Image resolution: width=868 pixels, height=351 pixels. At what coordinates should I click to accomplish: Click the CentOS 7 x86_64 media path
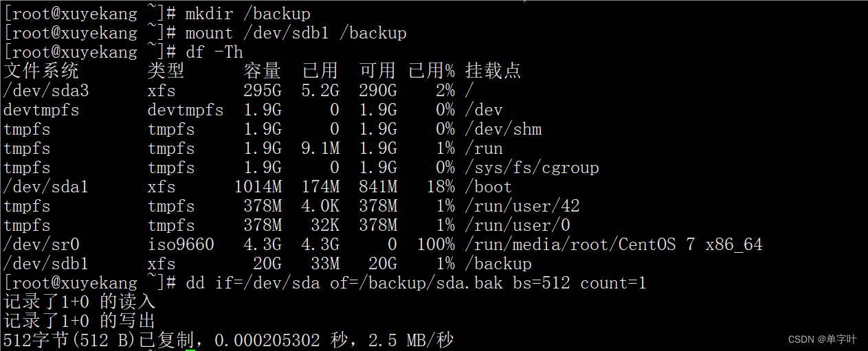click(614, 245)
